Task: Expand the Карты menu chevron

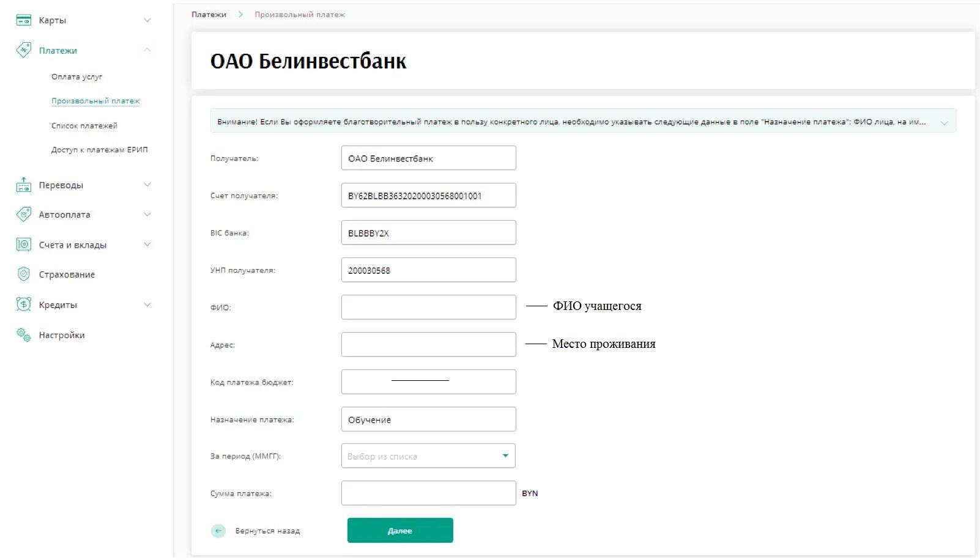Action: (147, 20)
